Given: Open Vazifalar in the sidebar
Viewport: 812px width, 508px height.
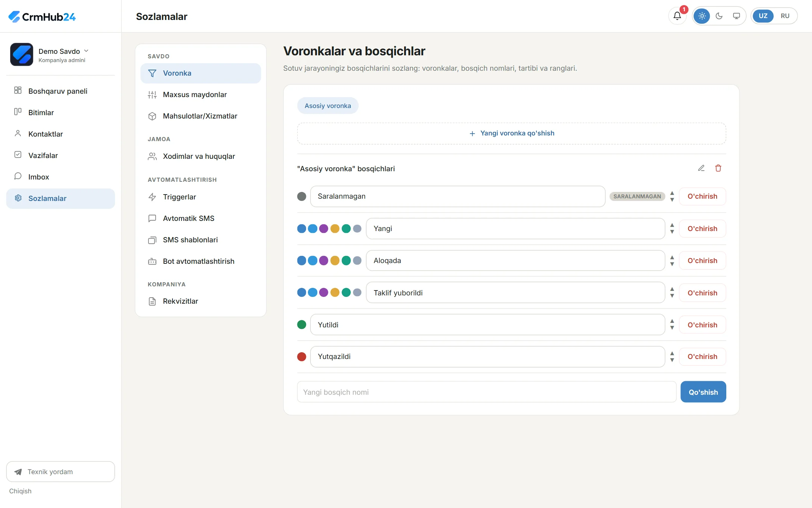Looking at the screenshot, I should [61, 155].
